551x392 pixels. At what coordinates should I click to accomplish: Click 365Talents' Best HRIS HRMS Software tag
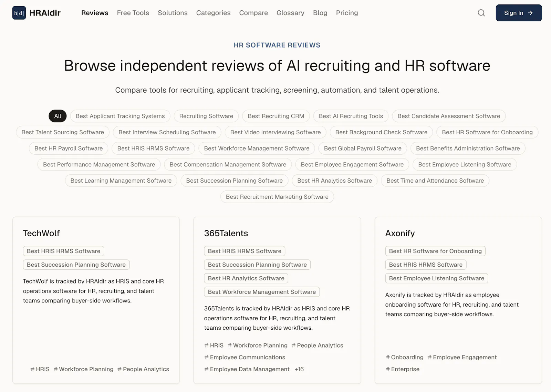click(x=245, y=251)
